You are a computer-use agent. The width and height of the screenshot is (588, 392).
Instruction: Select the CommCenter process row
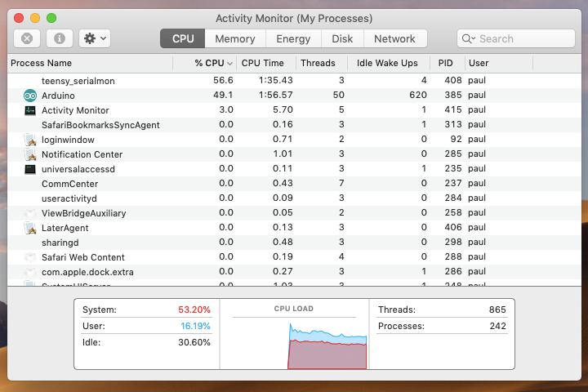point(294,184)
